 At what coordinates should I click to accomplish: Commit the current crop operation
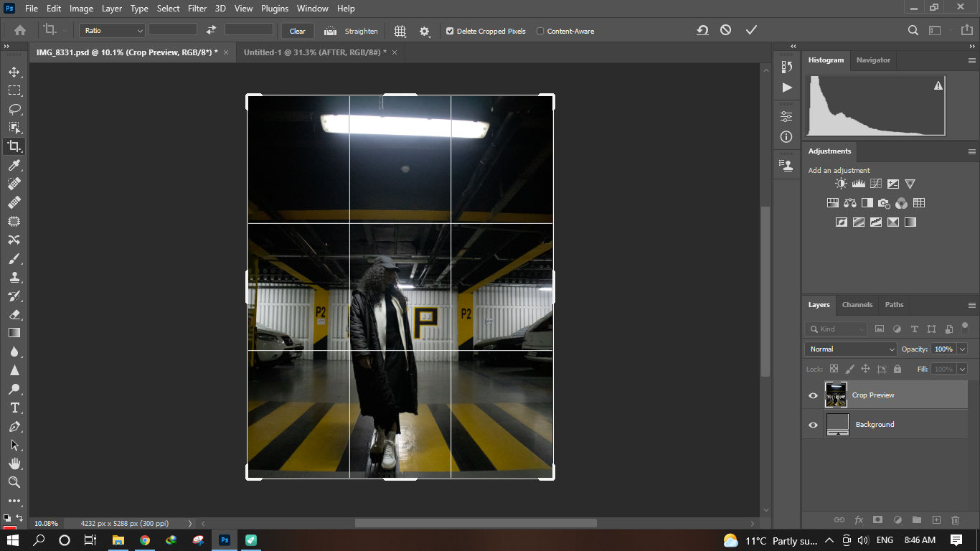tap(751, 30)
